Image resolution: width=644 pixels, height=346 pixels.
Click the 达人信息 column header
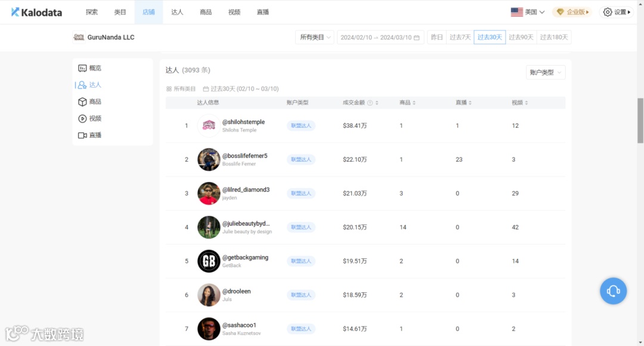pyautogui.click(x=208, y=103)
